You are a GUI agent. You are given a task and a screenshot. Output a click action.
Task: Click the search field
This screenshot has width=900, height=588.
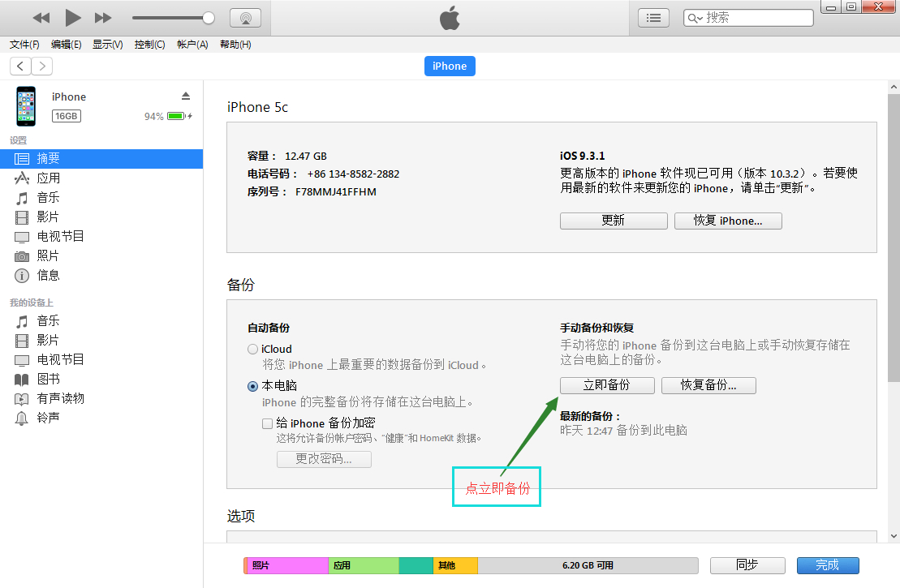pos(748,18)
